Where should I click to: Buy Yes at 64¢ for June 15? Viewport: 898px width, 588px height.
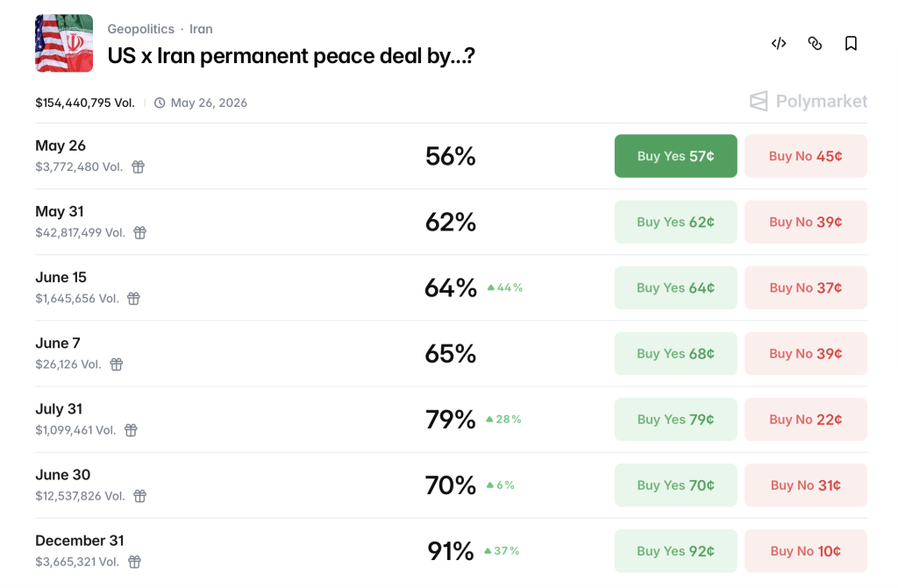[x=676, y=287]
